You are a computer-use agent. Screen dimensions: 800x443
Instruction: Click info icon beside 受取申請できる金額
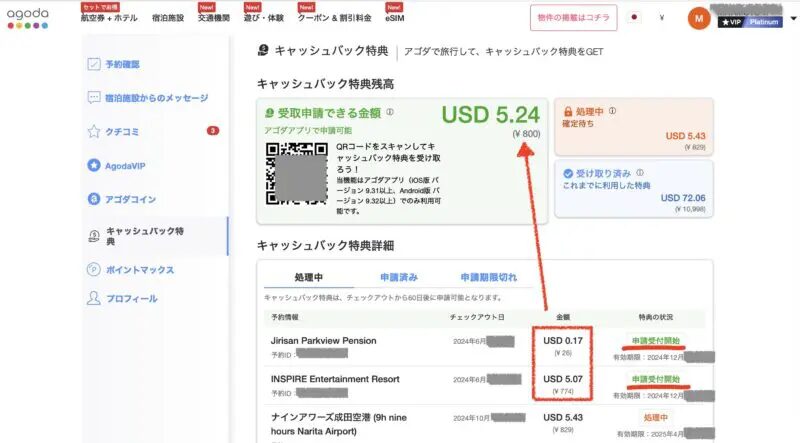(x=390, y=113)
